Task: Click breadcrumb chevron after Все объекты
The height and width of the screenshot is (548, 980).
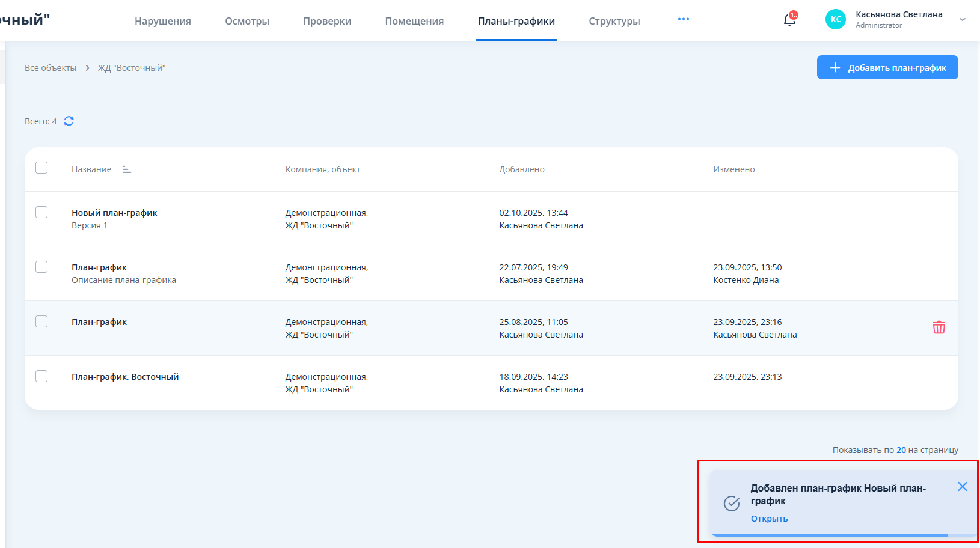Action: click(87, 68)
